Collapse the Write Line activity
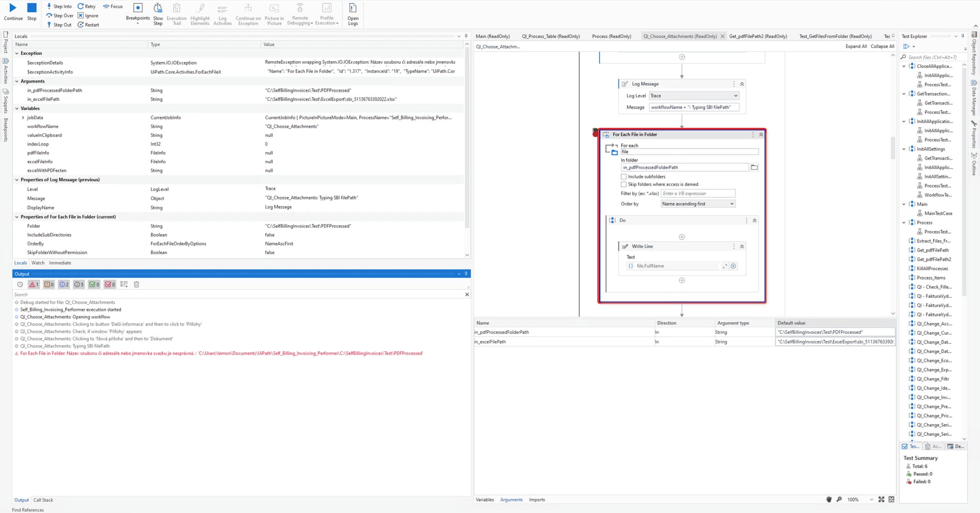The width and height of the screenshot is (980, 513). point(742,247)
